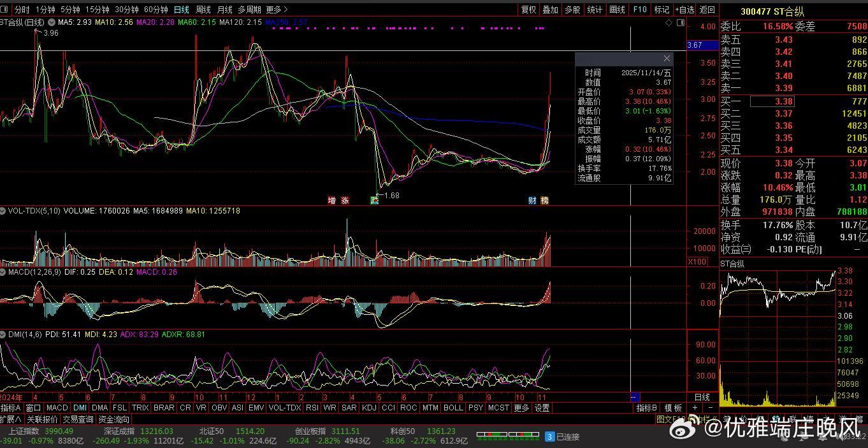This screenshot has height=448, width=868.
Task: Click the panel layout icon at top-left
Action: pos(4,10)
